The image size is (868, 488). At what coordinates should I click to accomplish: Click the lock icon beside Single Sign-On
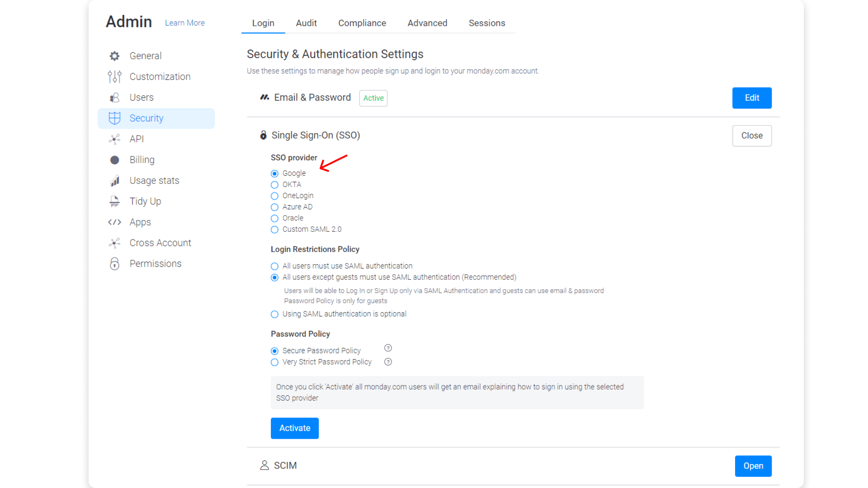[x=263, y=135]
